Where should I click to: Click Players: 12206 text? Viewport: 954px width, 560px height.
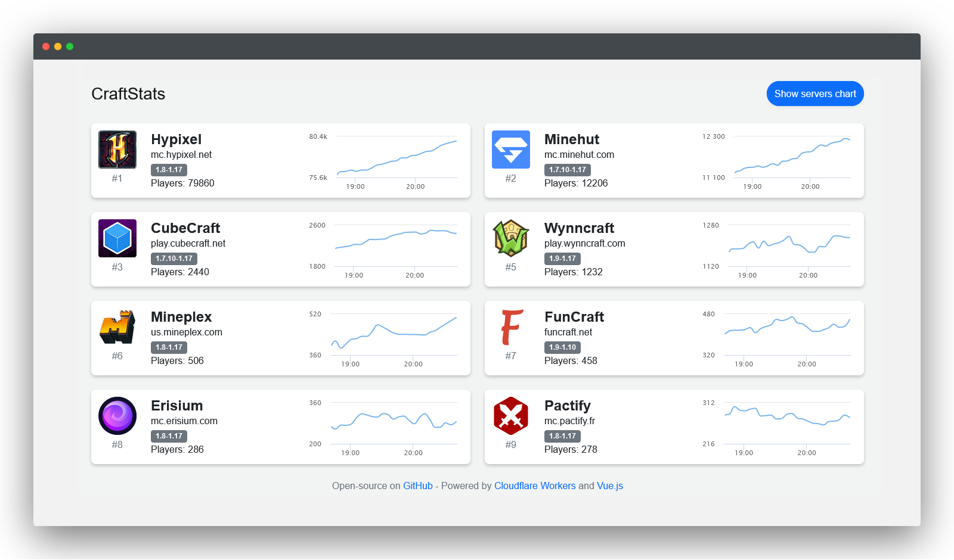tap(576, 183)
